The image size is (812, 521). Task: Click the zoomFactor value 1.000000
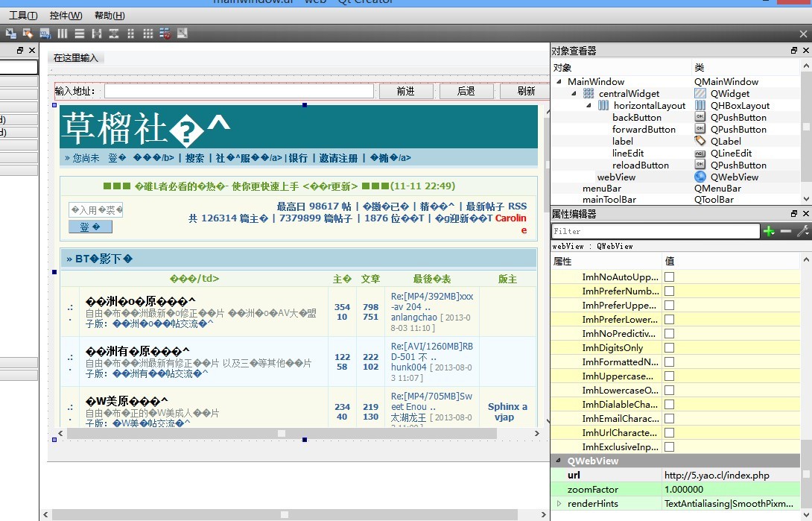coord(684,490)
